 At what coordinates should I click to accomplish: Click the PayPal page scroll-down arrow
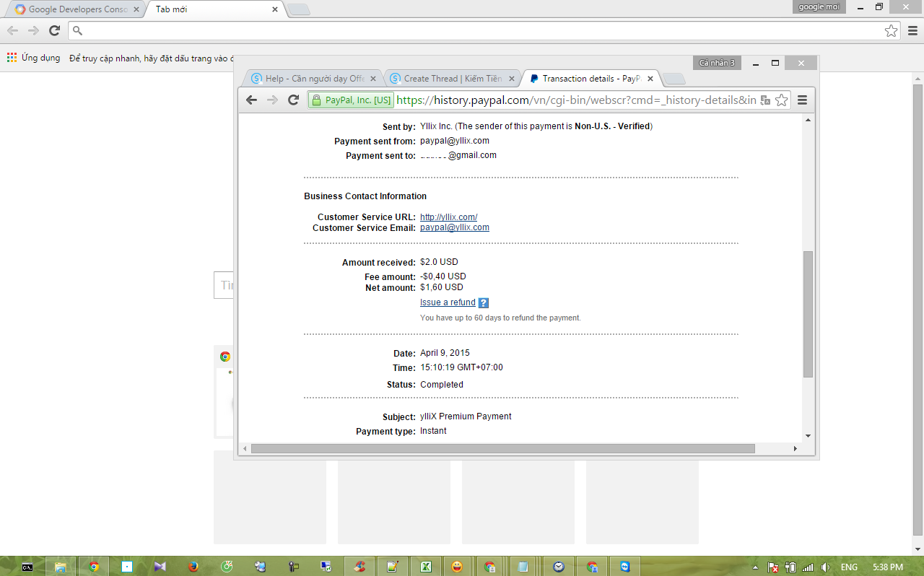point(808,436)
